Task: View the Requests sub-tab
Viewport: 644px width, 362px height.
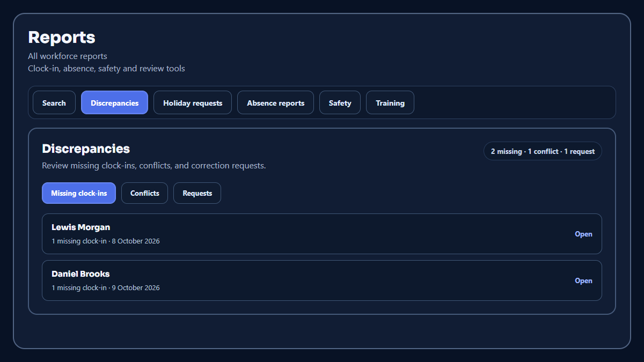Action: point(197,193)
